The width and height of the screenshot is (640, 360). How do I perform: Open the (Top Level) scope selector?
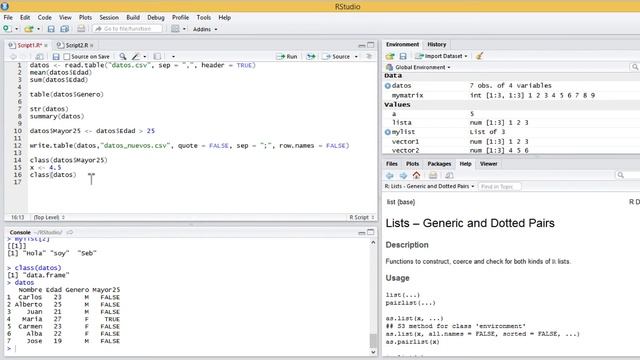[49, 217]
